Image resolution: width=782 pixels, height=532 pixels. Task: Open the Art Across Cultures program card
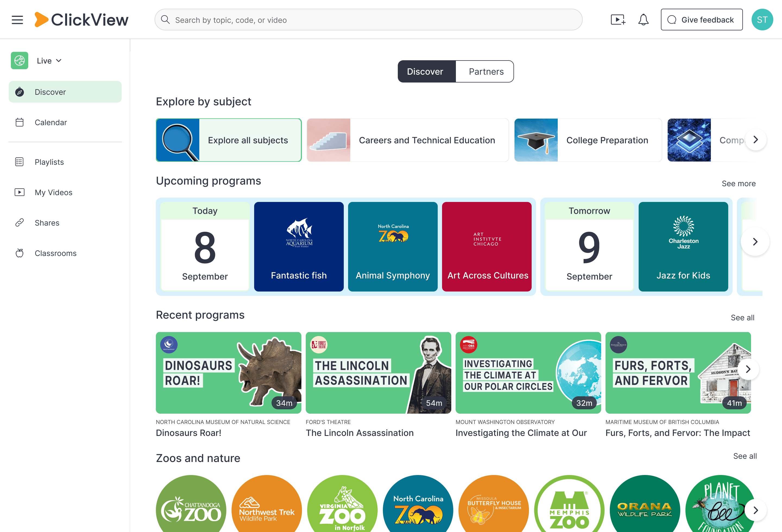tap(487, 246)
